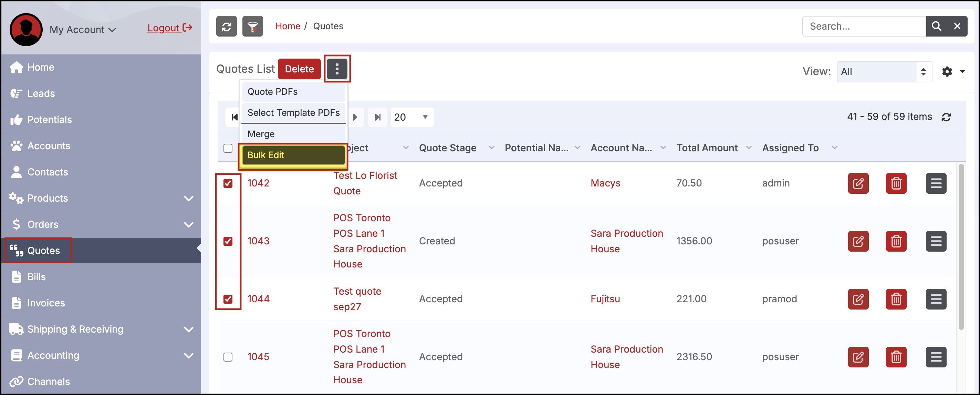Viewport: 980px width, 395px height.
Task: Click trash icon for quote 1043
Action: pyautogui.click(x=896, y=241)
